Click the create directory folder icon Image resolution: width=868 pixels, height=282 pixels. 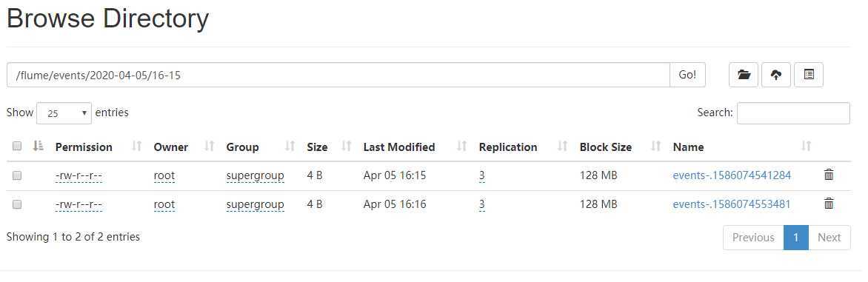pos(744,75)
